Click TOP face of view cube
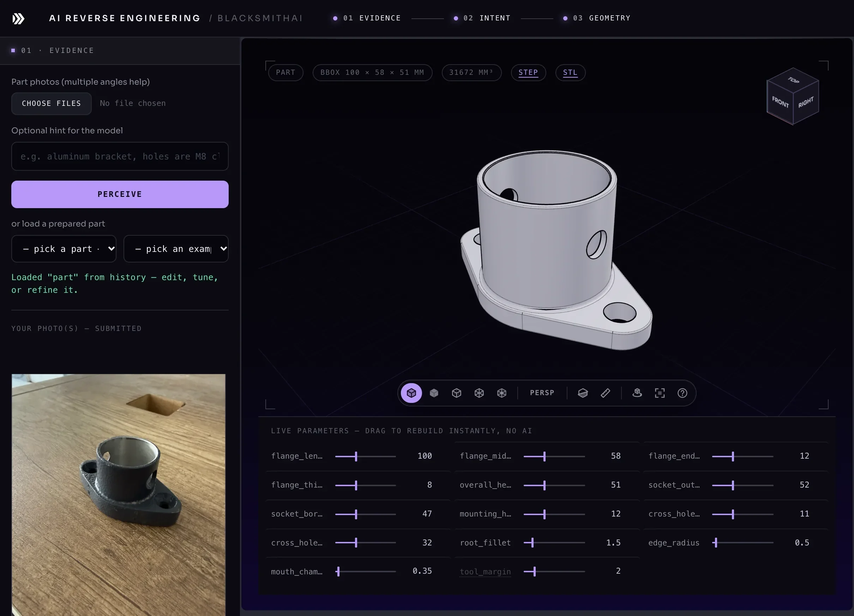The image size is (854, 616). click(793, 80)
